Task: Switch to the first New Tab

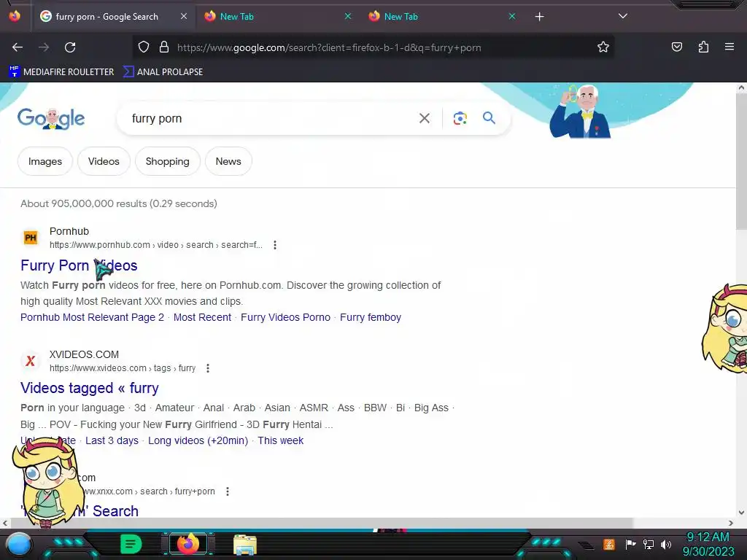Action: pos(276,16)
